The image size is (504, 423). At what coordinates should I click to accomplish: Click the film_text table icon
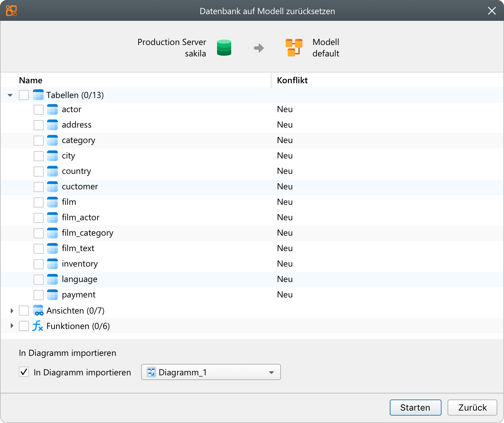pos(52,248)
